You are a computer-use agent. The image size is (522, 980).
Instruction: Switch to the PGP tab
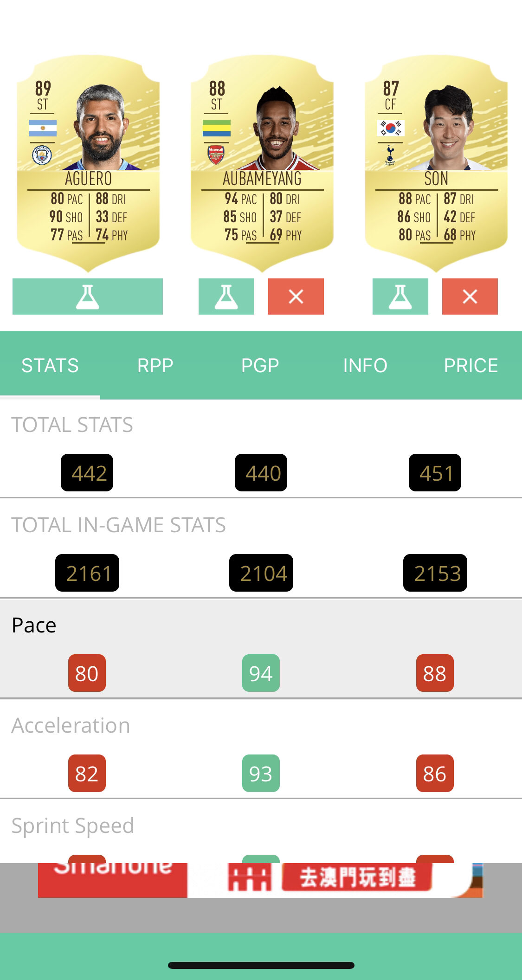260,366
